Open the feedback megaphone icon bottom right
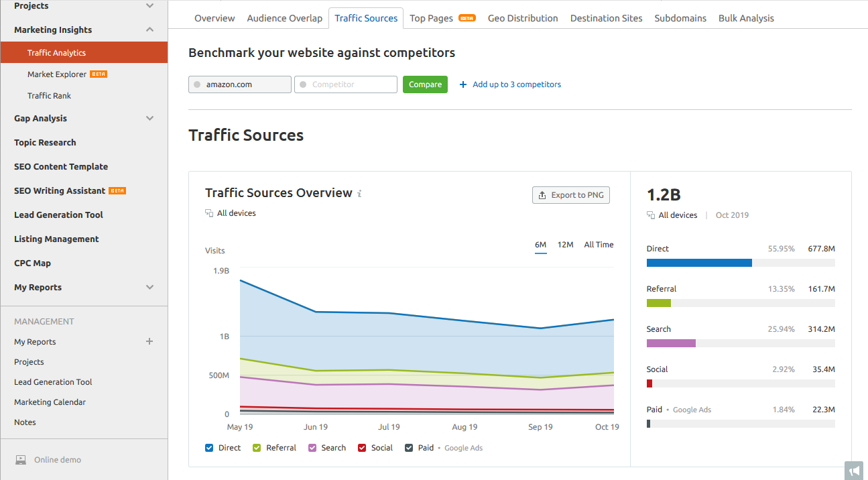This screenshot has width=868, height=480. (854, 470)
